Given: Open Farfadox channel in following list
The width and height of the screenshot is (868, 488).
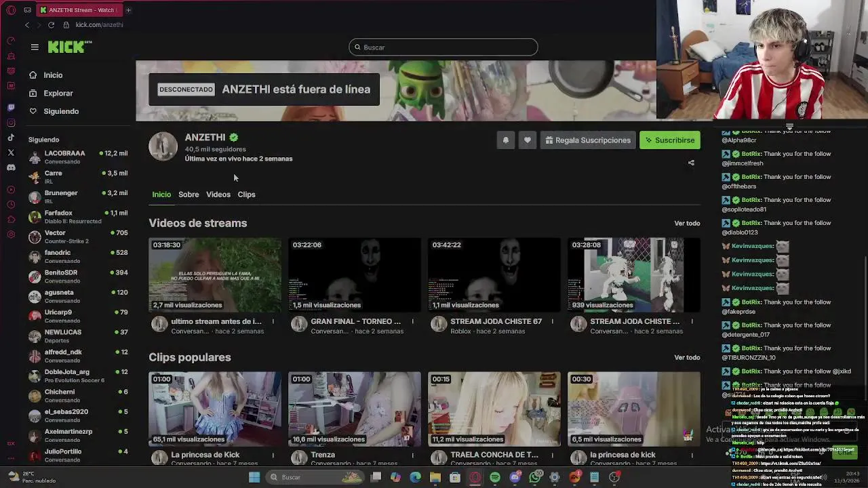Looking at the screenshot, I should [78, 216].
